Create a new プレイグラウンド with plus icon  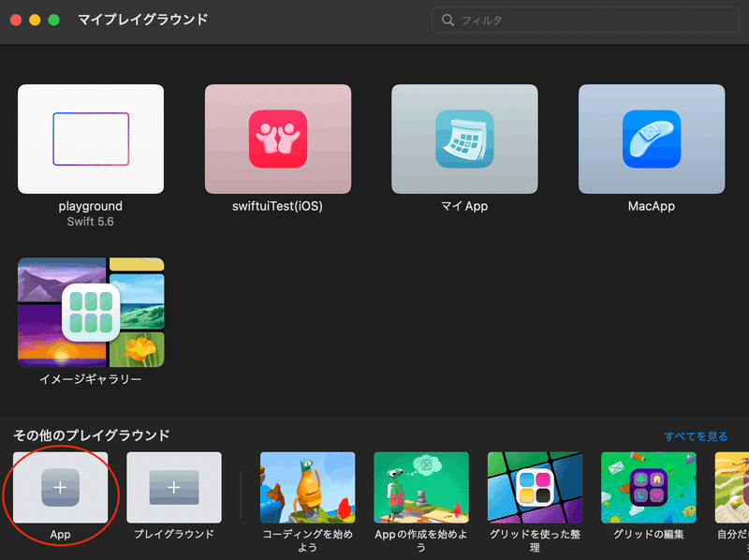tap(174, 487)
